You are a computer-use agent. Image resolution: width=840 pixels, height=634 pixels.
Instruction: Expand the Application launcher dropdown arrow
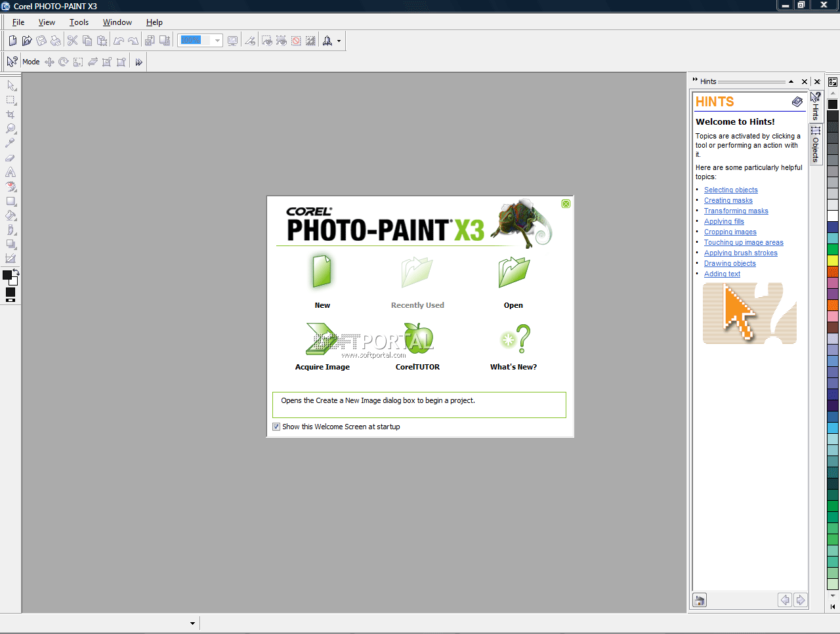[x=339, y=41]
